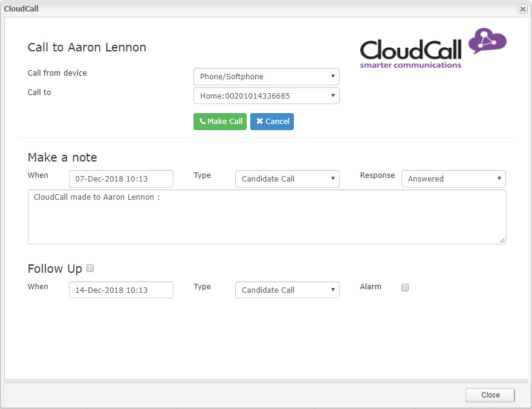
Task: Click the 'Call from device' label
Action: click(x=57, y=73)
